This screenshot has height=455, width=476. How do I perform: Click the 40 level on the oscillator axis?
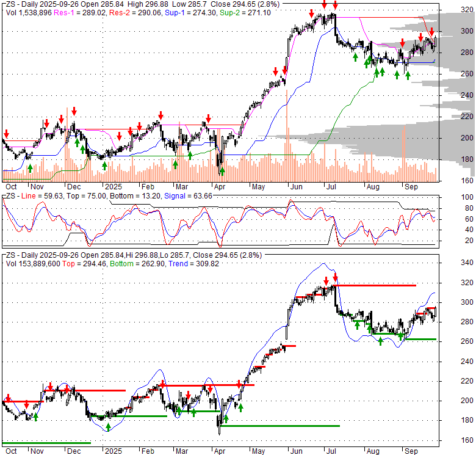[x=469, y=230]
